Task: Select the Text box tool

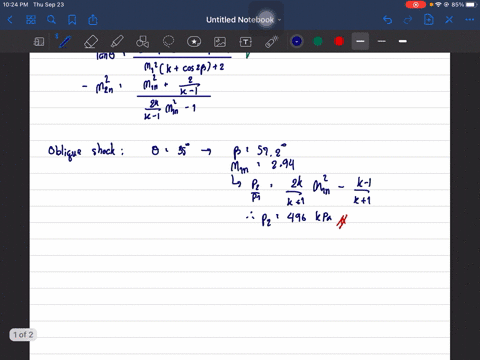Action: pos(246,42)
